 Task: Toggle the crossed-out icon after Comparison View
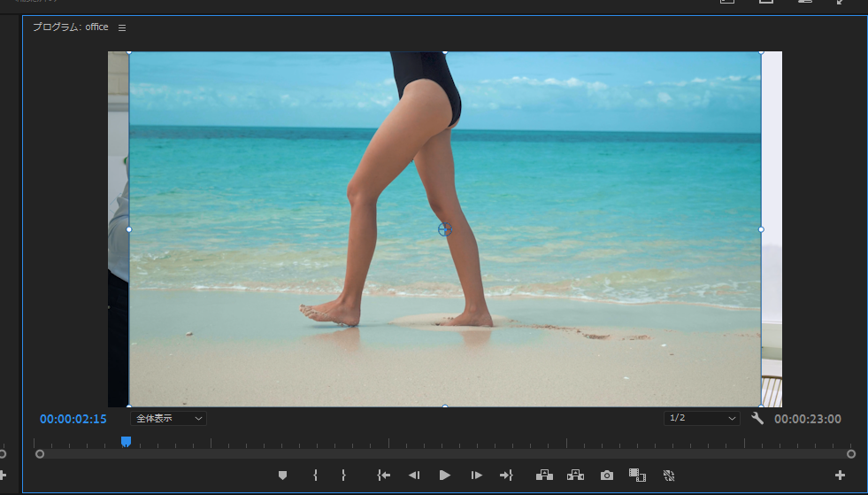tap(669, 476)
